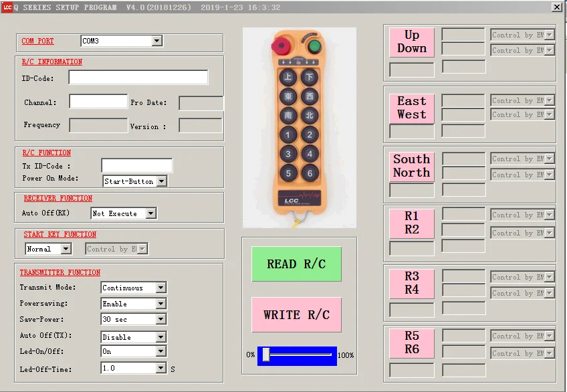Open the Auto Off(RX) Not Execute dropdown
The image size is (567, 392).
coord(124,213)
